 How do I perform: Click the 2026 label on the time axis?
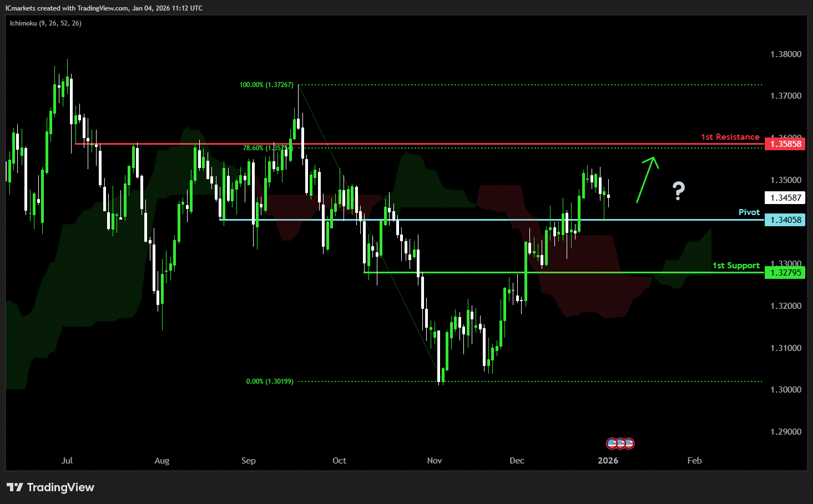pos(608,461)
